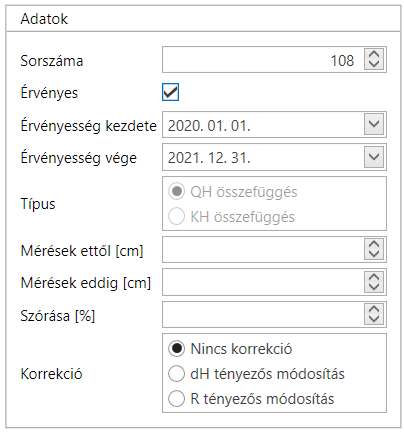Decrease Szórása percentage with down arrow
The width and height of the screenshot is (404, 432).
pos(374,319)
